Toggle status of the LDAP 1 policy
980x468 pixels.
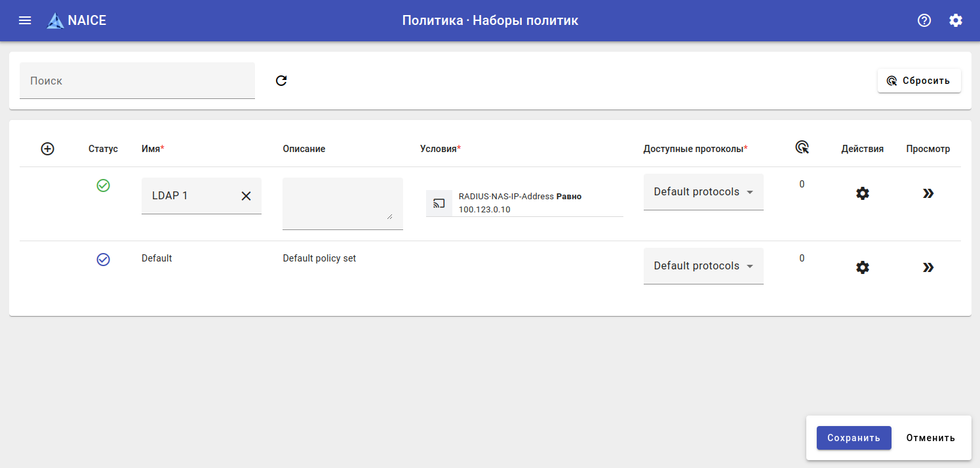[103, 185]
